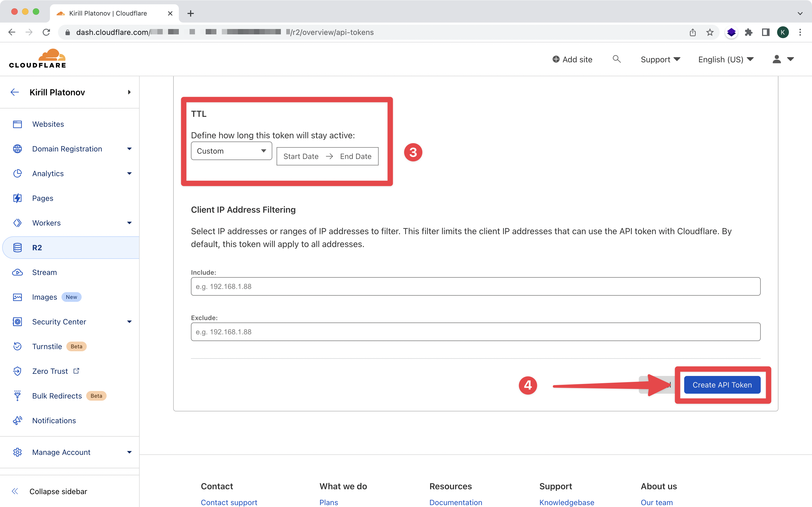
Task: Click the Exclude IP address field
Action: click(x=475, y=332)
